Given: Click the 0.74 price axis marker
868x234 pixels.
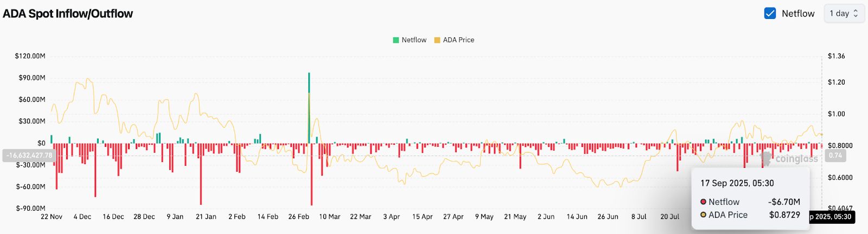Looking at the screenshot, I should pos(835,155).
